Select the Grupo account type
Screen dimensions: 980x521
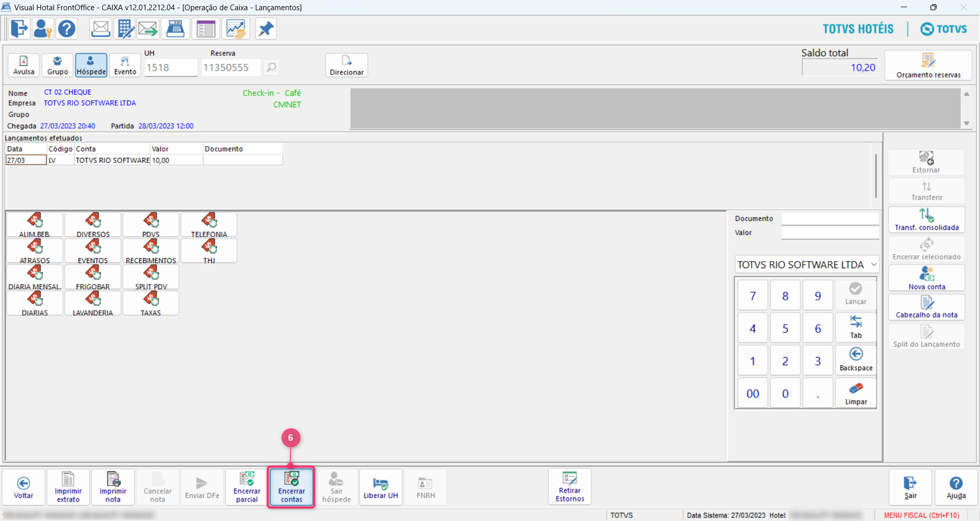click(58, 65)
